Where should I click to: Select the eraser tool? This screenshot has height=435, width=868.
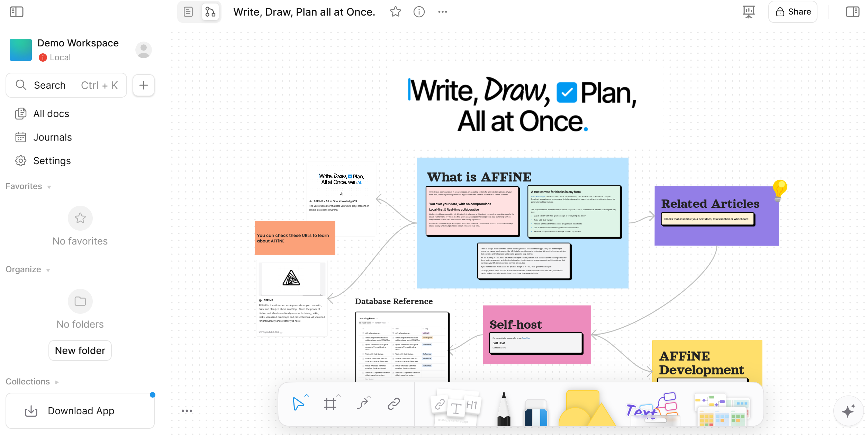[536, 412]
